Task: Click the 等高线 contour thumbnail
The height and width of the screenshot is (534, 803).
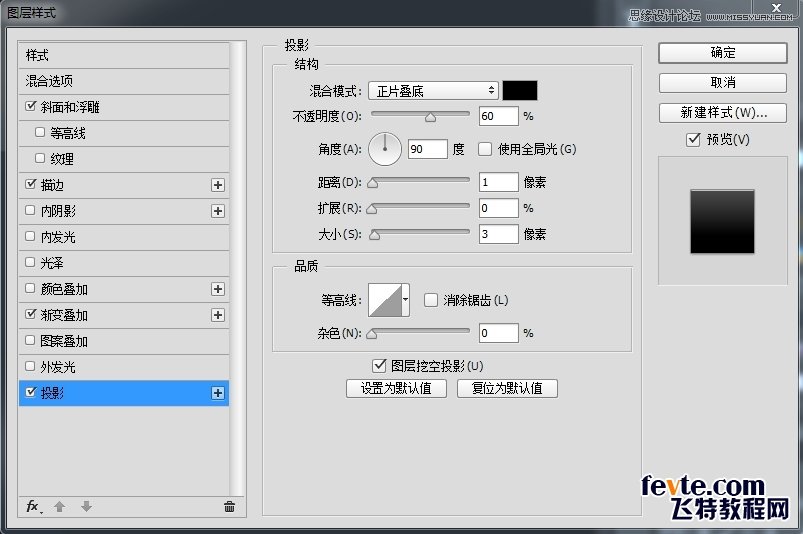Action: coord(385,300)
